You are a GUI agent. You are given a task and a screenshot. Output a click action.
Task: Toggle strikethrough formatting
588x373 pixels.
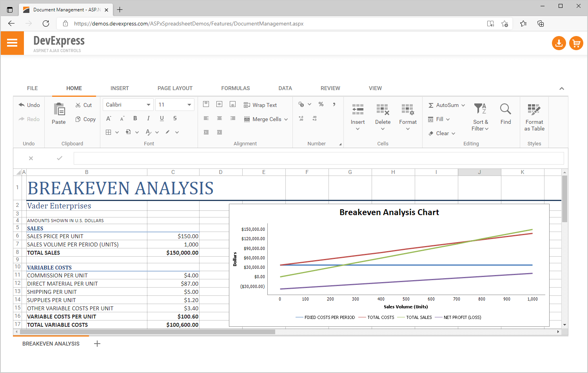coord(175,118)
